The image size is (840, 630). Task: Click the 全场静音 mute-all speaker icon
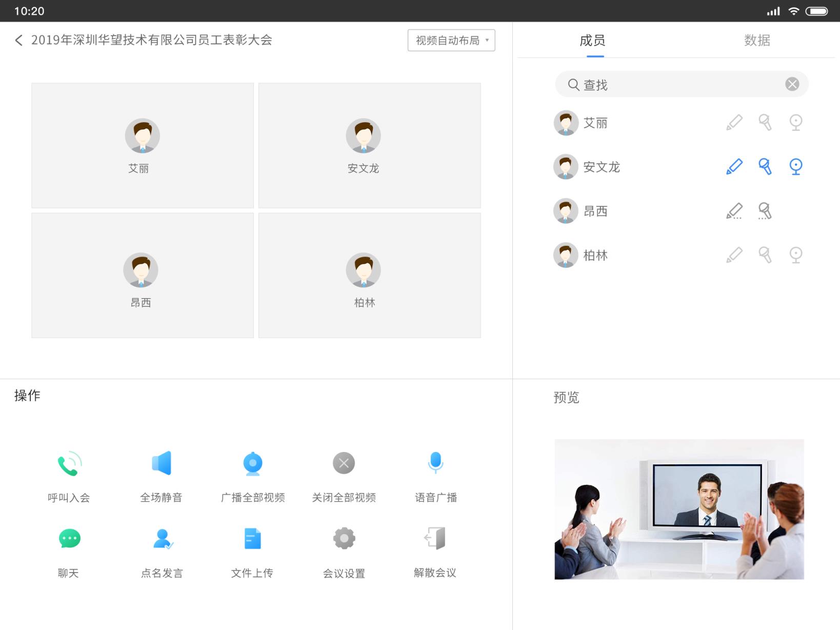[161, 463]
